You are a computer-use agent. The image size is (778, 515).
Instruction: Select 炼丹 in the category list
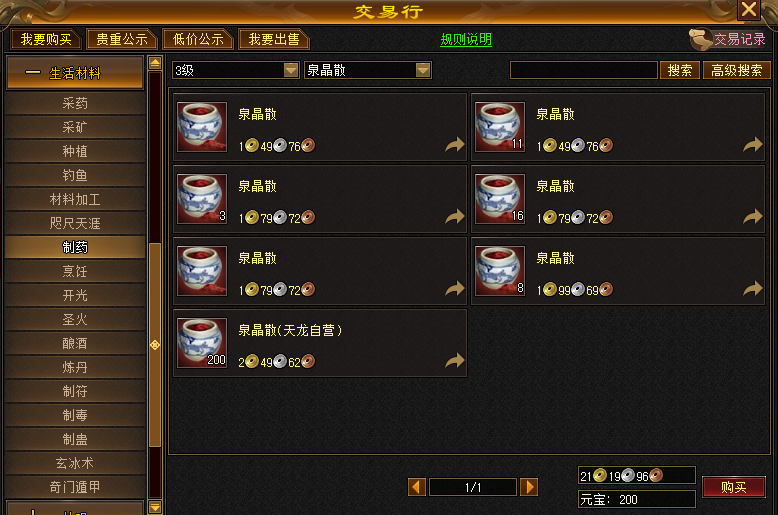[x=75, y=367]
